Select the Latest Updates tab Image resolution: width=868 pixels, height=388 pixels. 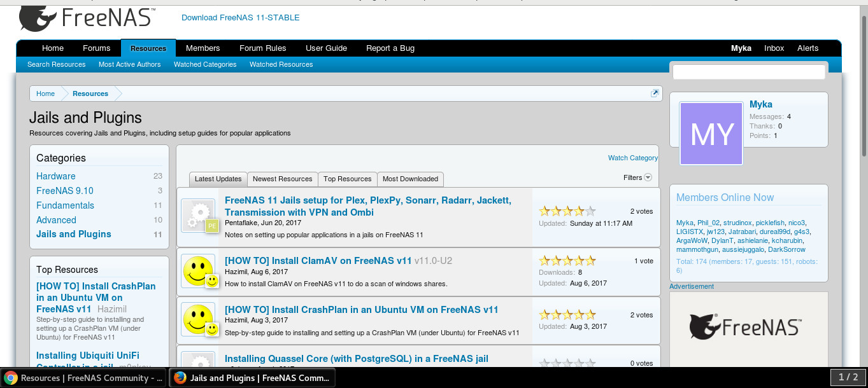pyautogui.click(x=218, y=179)
